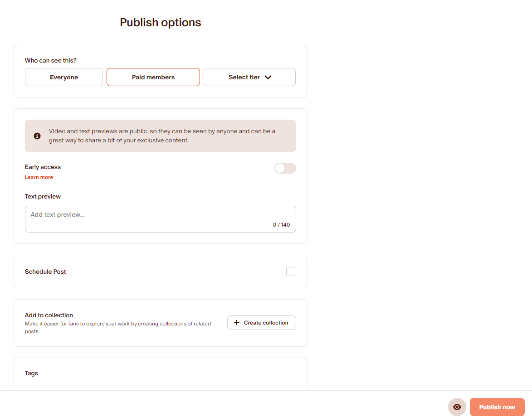The height and width of the screenshot is (417, 532).
Task: Select Paid members visibility option
Action: (153, 77)
